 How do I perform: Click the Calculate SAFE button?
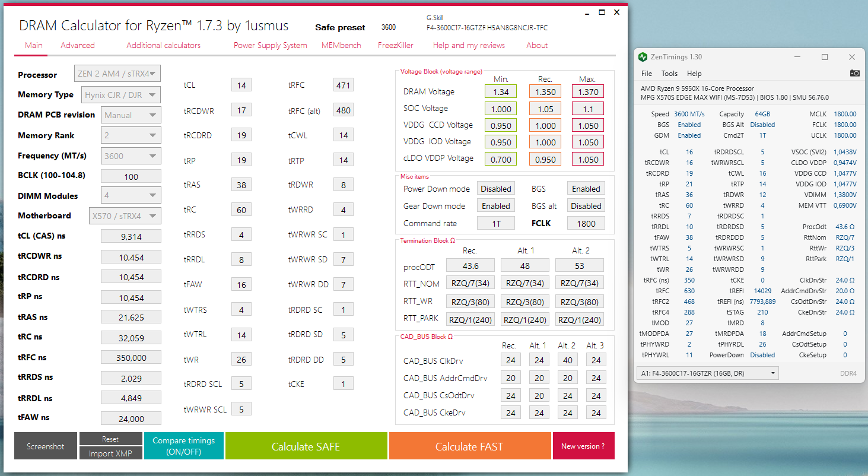(x=306, y=446)
